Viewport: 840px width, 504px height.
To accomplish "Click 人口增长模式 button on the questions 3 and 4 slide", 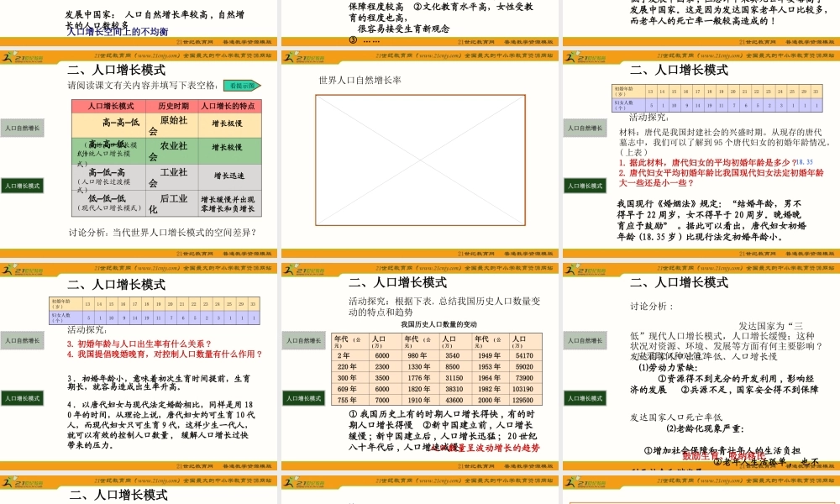I will click(x=23, y=398).
